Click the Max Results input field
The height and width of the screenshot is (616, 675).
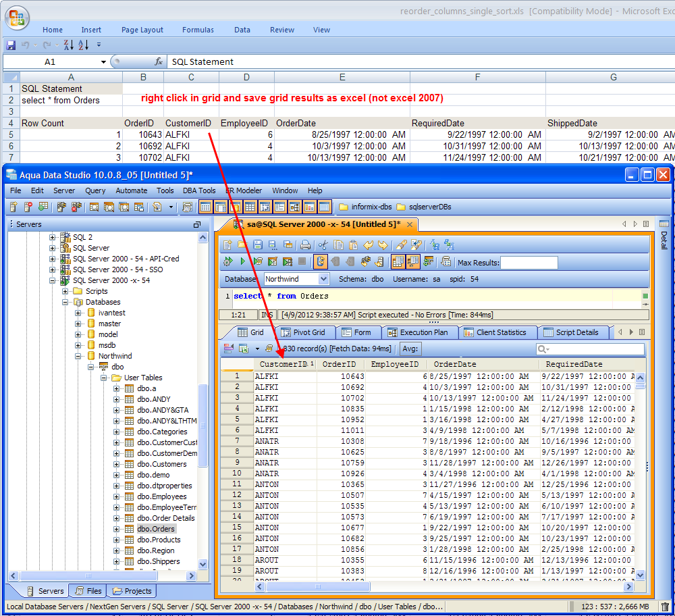(x=529, y=262)
